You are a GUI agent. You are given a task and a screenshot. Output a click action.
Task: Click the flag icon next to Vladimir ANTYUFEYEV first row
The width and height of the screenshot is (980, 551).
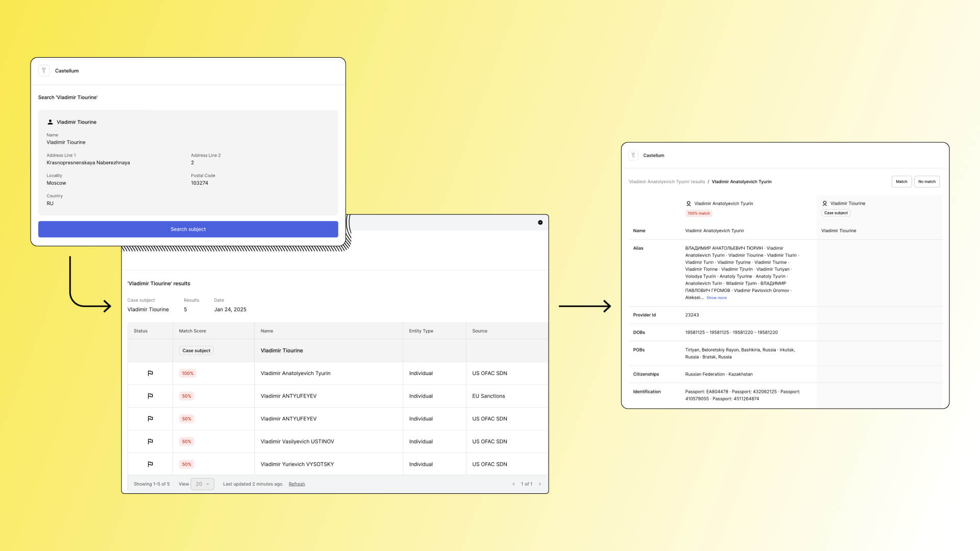point(150,395)
